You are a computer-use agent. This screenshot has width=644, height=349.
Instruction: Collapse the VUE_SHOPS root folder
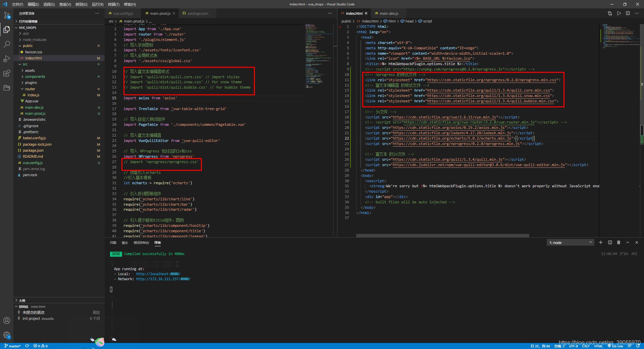click(59, 28)
